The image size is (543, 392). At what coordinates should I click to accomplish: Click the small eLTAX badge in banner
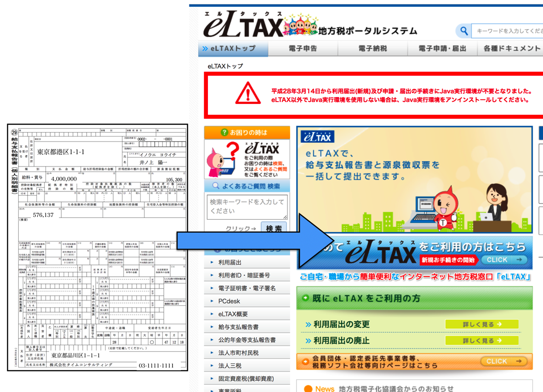tap(317, 137)
